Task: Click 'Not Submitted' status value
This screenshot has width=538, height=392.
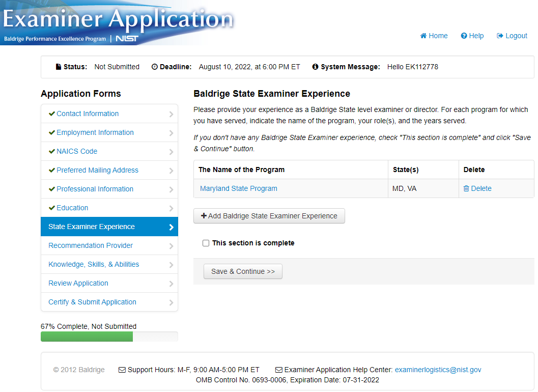Action: click(x=117, y=67)
